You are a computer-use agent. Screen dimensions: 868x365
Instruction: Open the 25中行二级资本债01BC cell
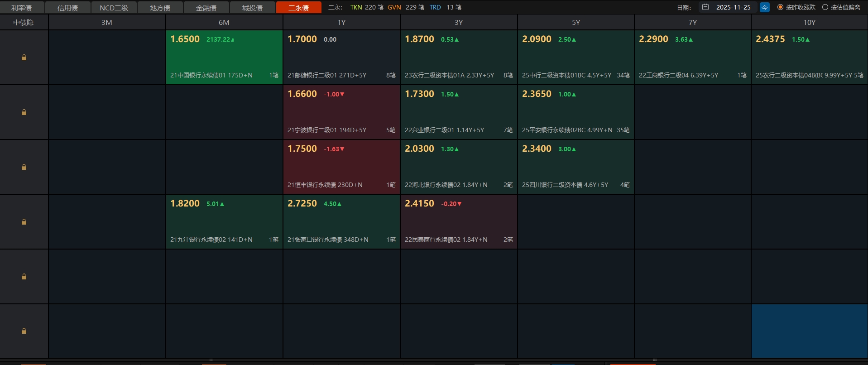[x=575, y=58]
